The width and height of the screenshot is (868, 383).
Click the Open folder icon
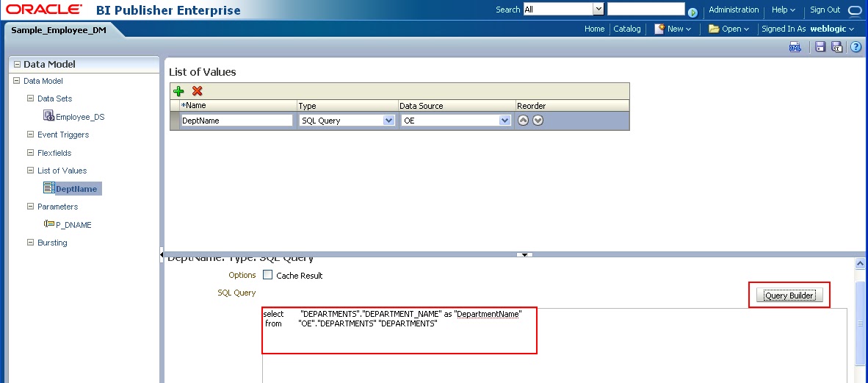714,29
